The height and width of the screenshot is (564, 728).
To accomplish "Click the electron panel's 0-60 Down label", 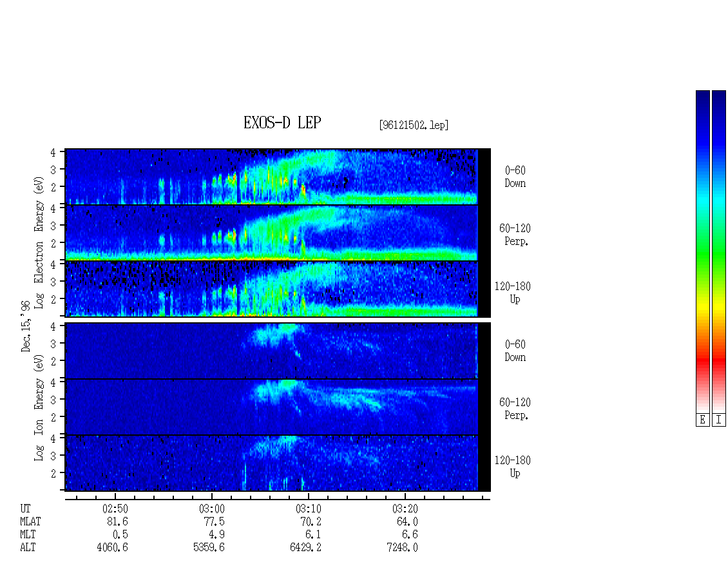I will [515, 177].
